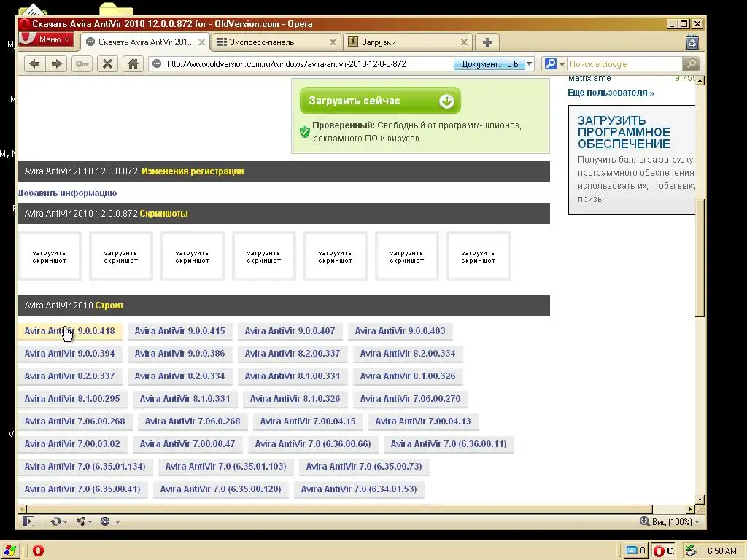Open Avira AntiVir 9.0.0.418 link
The width and height of the screenshot is (747, 560).
(x=69, y=331)
